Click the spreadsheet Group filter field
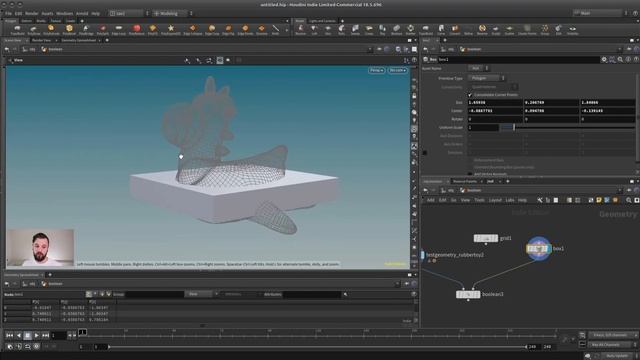The image size is (640, 360). tap(154, 294)
